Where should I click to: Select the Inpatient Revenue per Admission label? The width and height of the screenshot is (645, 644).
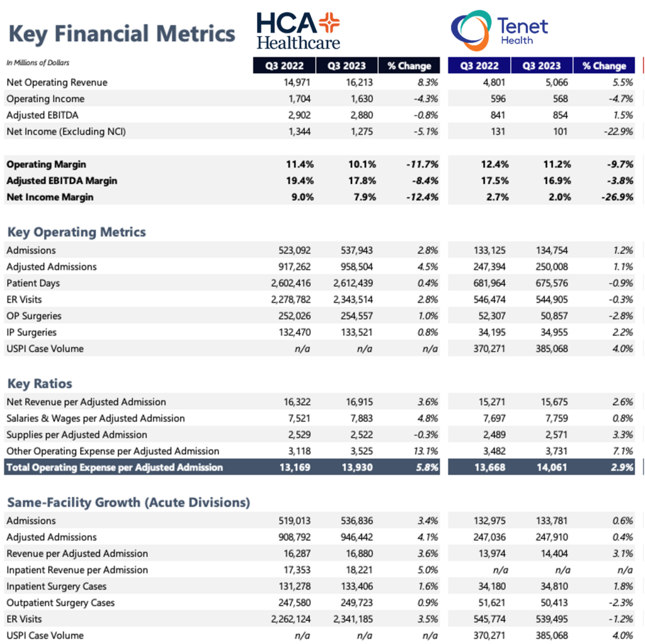coord(77,570)
